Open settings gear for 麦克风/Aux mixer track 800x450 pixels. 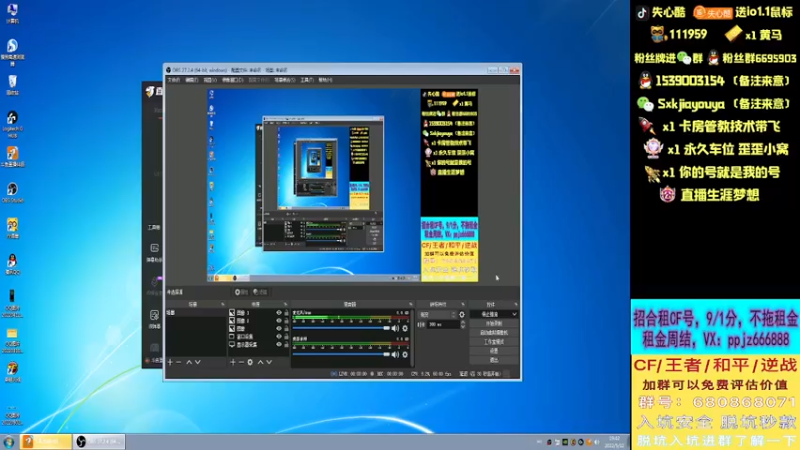(405, 329)
